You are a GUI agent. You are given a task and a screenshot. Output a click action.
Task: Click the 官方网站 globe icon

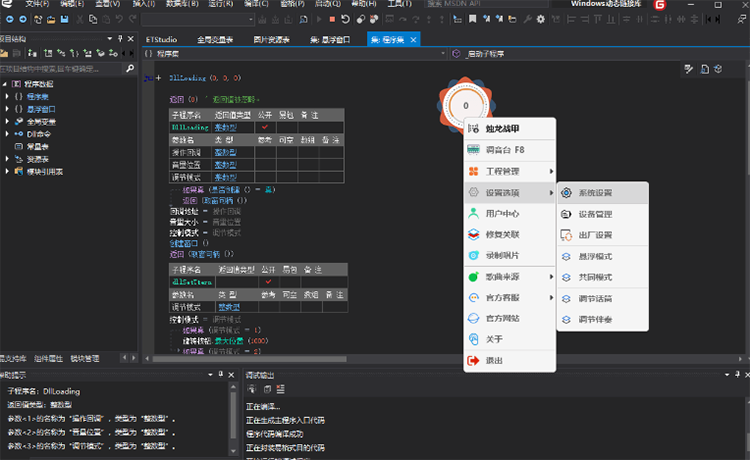[474, 318]
